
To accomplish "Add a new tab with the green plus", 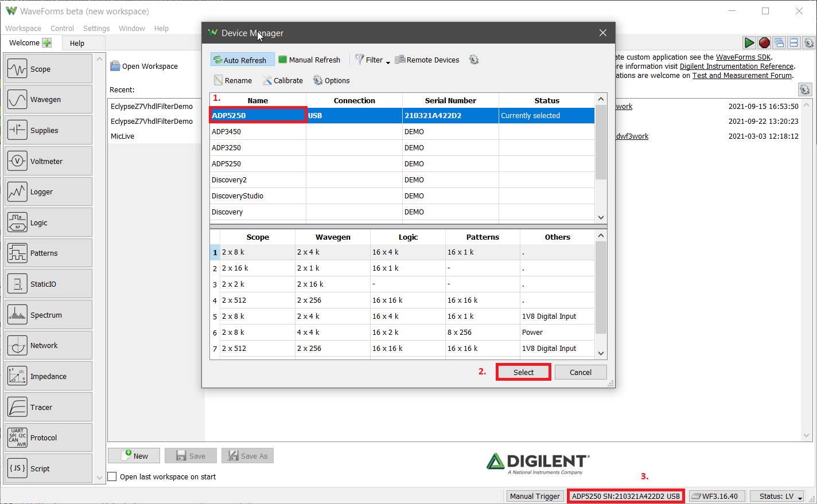I will point(46,42).
